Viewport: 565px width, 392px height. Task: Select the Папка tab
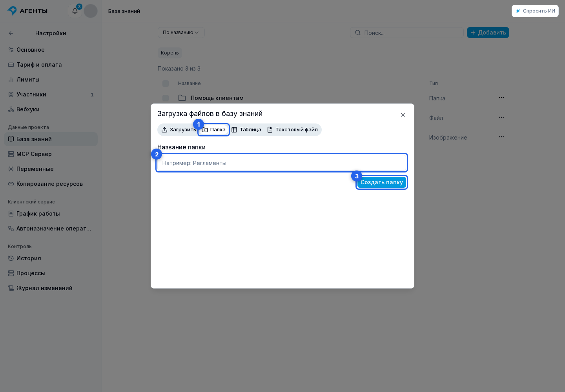click(x=214, y=130)
